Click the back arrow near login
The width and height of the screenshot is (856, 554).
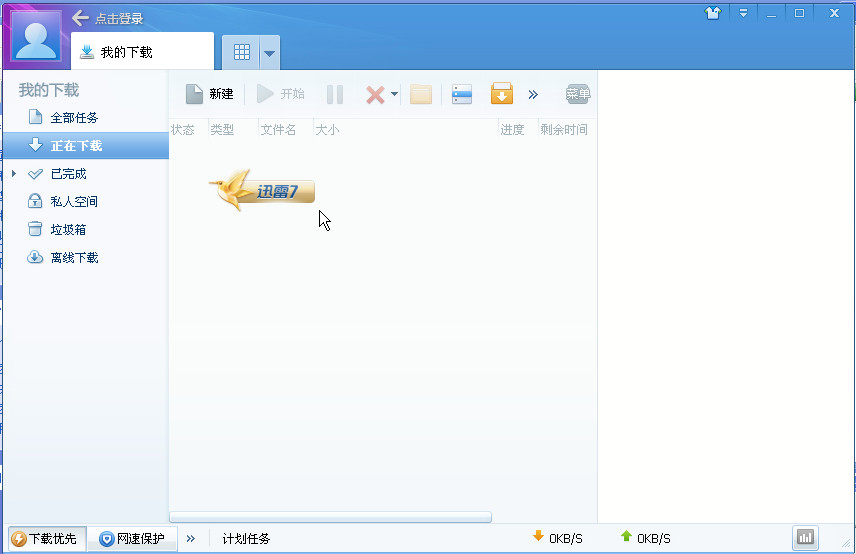80,18
